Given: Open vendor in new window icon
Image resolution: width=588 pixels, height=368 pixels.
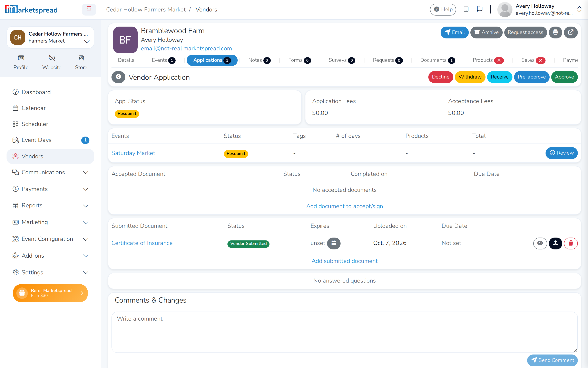Looking at the screenshot, I should pyautogui.click(x=571, y=32).
